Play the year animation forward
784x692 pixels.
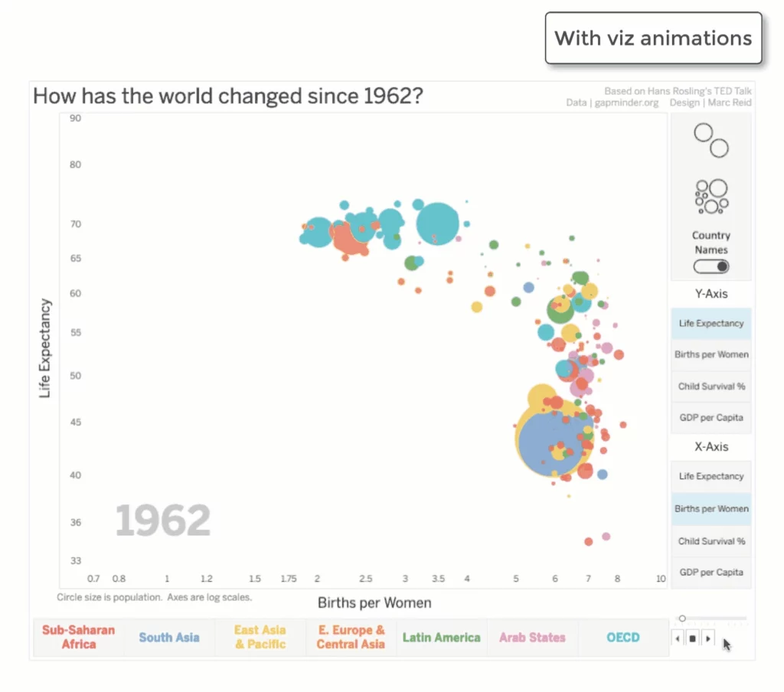point(708,638)
